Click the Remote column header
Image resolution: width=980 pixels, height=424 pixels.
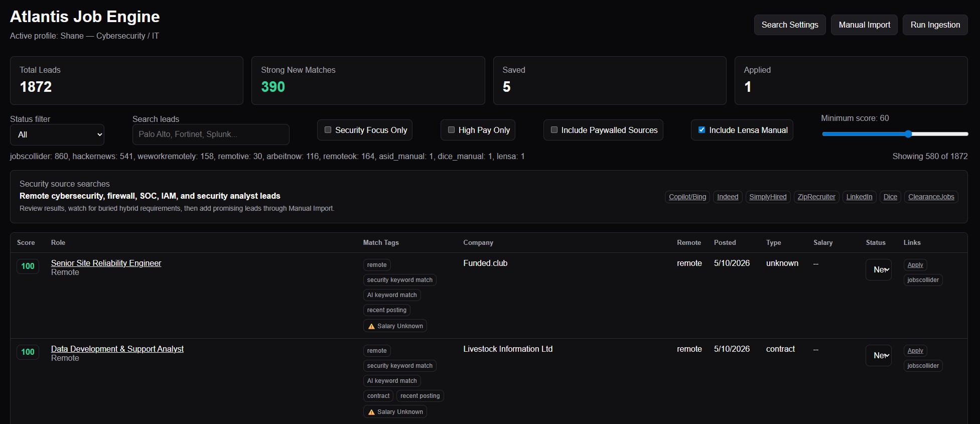689,242
